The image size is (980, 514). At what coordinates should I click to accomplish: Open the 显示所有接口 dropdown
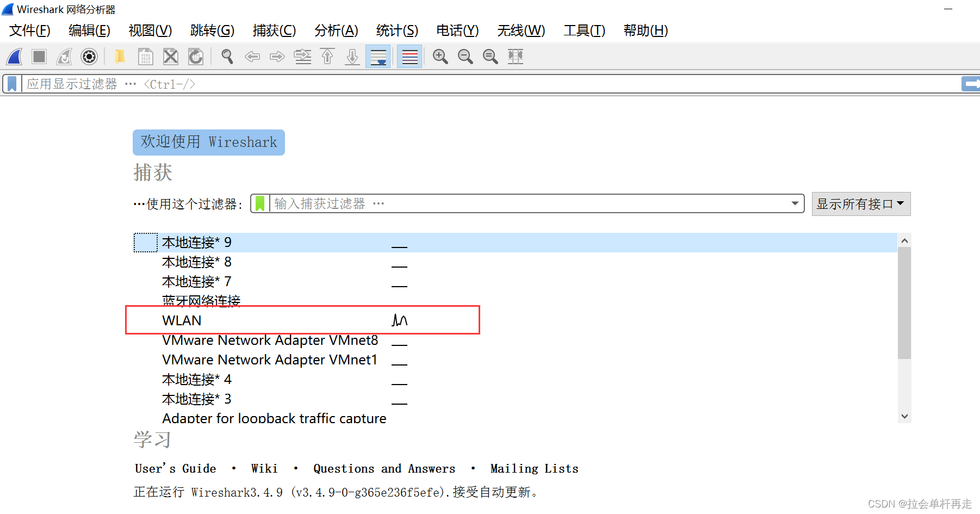point(861,204)
